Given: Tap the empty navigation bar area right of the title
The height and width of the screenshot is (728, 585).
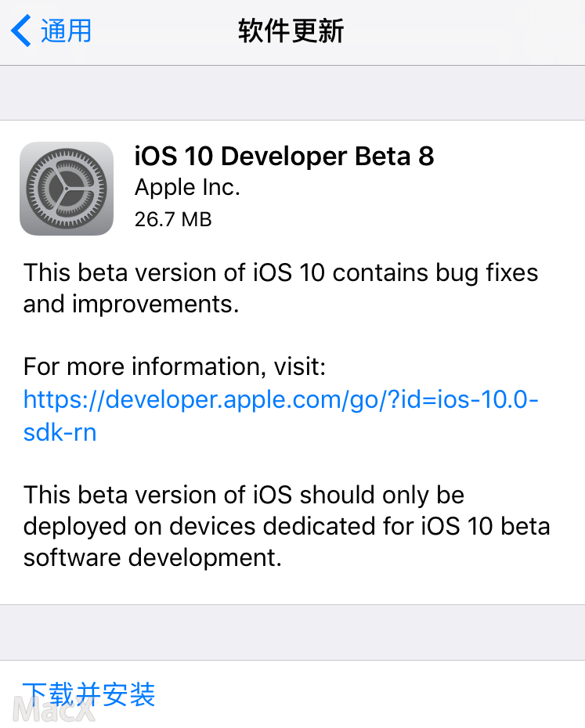Looking at the screenshot, I should coord(470,31).
